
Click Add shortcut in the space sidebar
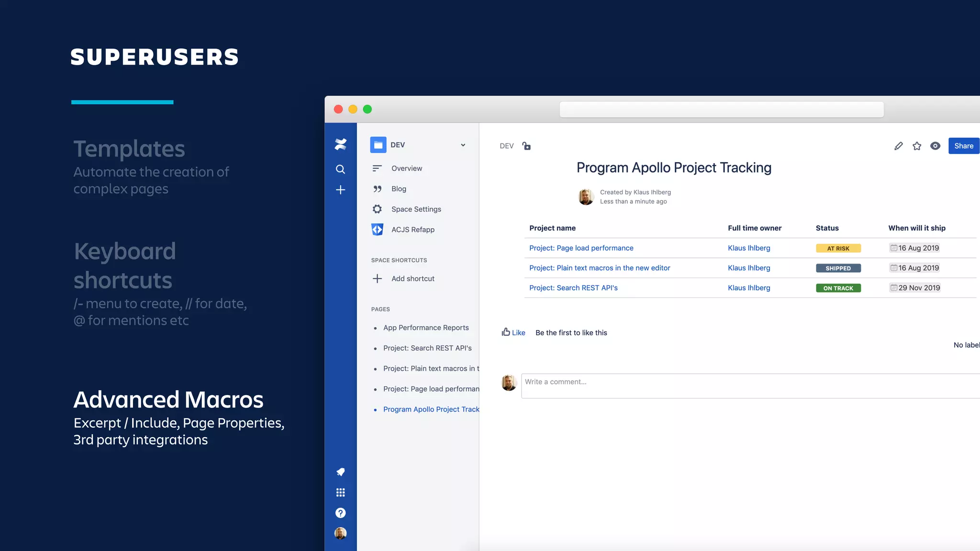[x=413, y=278]
